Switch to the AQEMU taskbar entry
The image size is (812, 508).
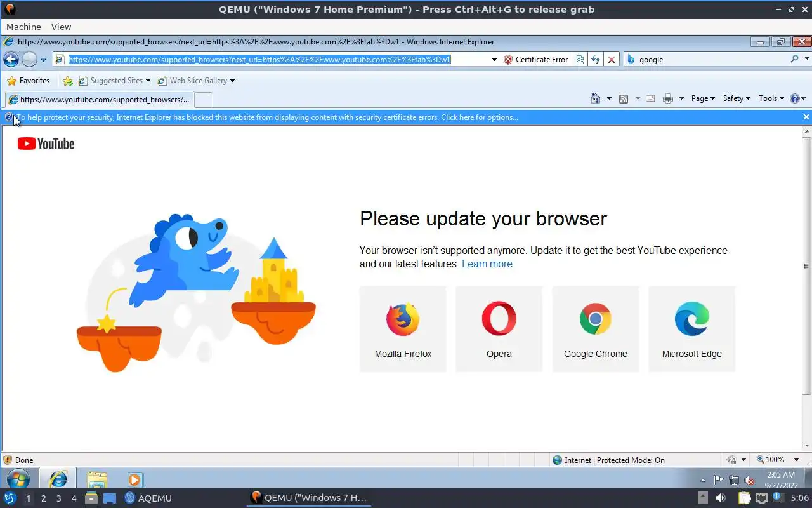pyautogui.click(x=148, y=498)
